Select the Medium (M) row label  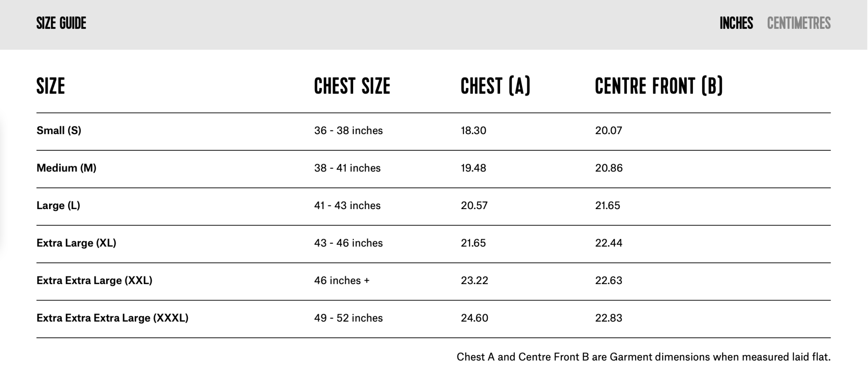pos(67,168)
